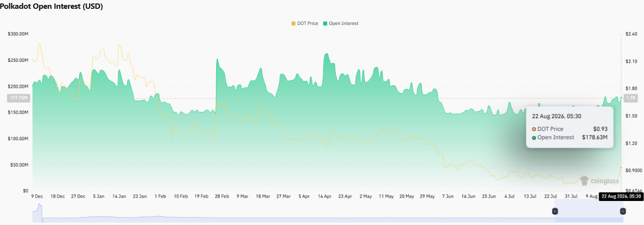Click the 11 May date label

386,196
